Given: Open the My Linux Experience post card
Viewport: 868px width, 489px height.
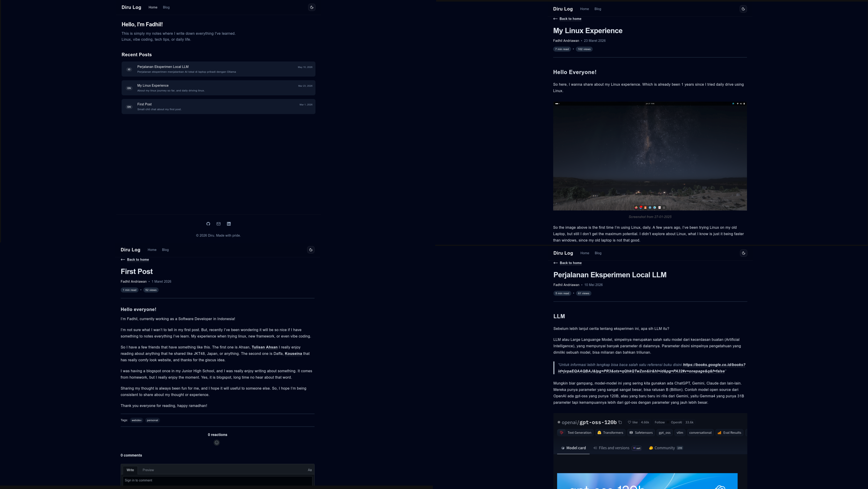Looking at the screenshot, I should 218,88.
